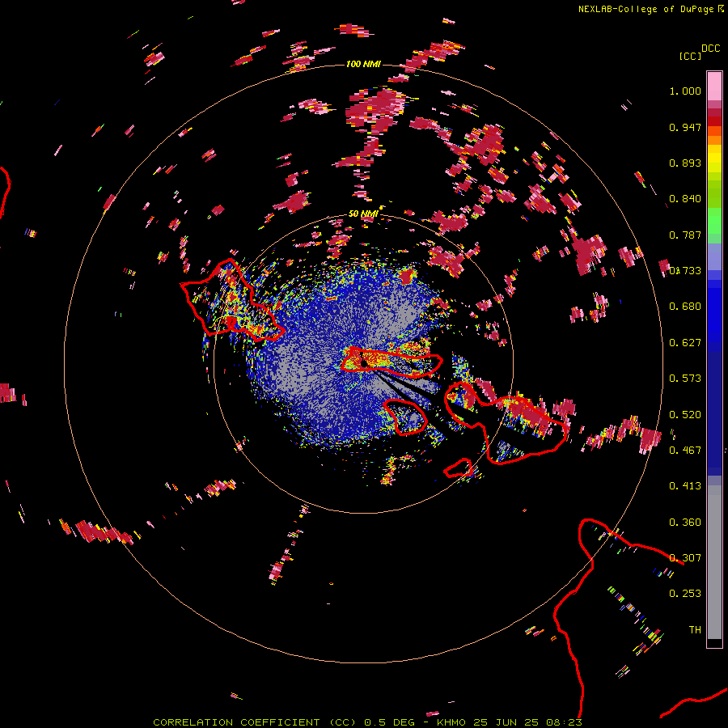Viewport: 728px width, 728px height.
Task: Click the 0.520 color scale value
Action: [685, 415]
